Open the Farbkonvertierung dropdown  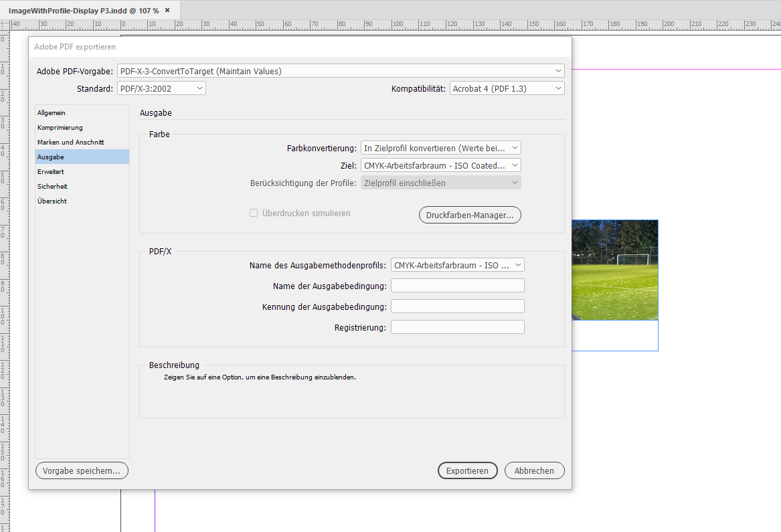coord(440,147)
